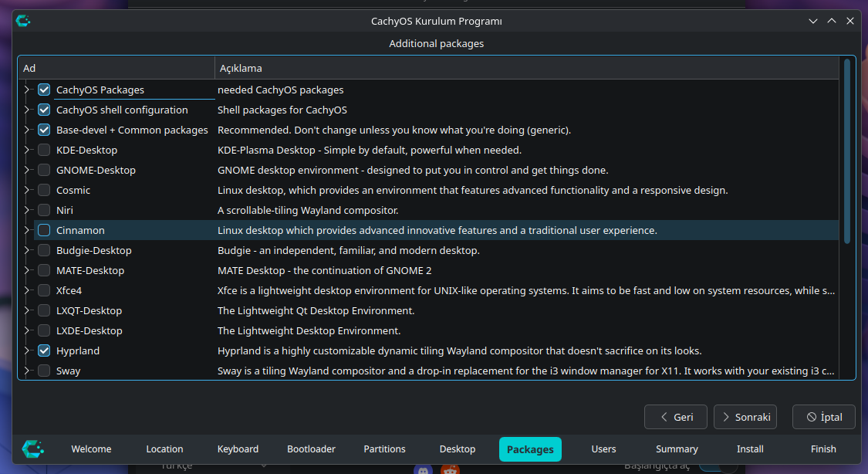868x474 pixels.
Task: Expand the Sway package group
Action: (x=26, y=371)
